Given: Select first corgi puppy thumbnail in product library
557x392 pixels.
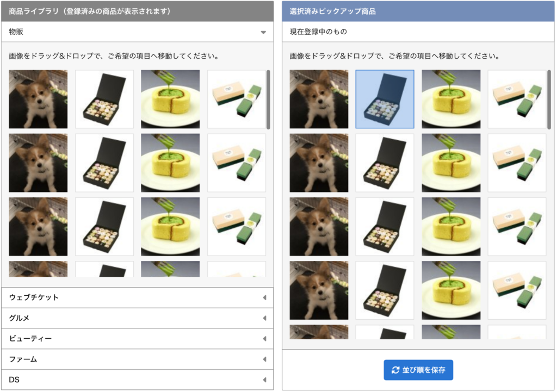Looking at the screenshot, I should coord(38,99).
